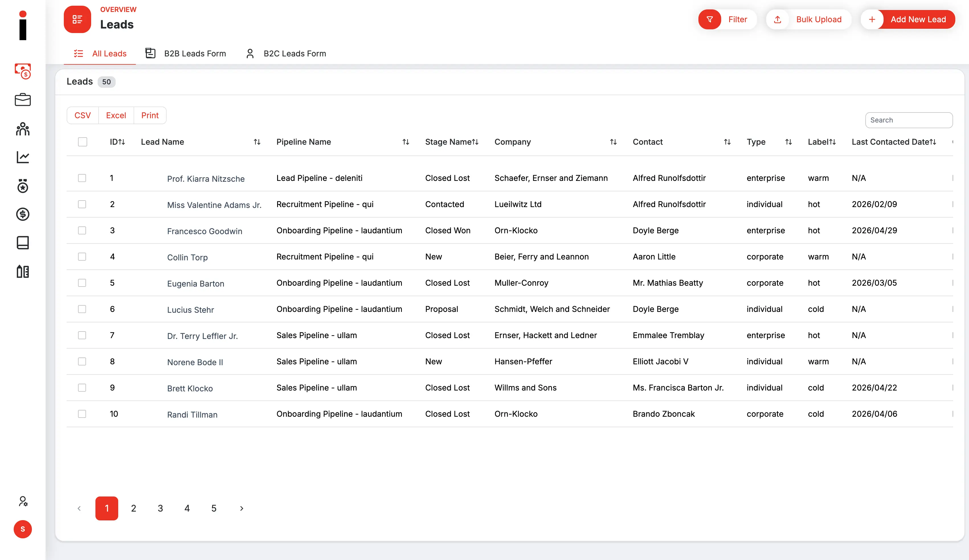Open the medal star icon in sidebar
This screenshot has height=560, width=969.
(x=23, y=186)
